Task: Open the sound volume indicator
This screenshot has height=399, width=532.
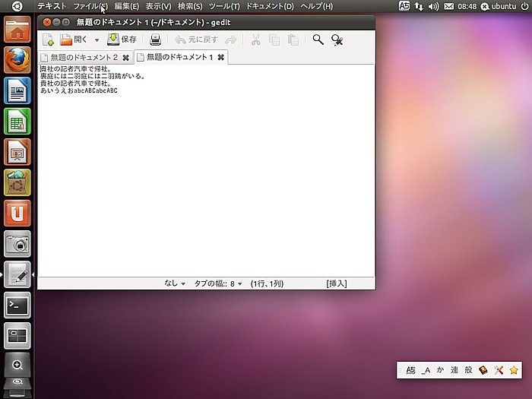Action: pyautogui.click(x=433, y=6)
